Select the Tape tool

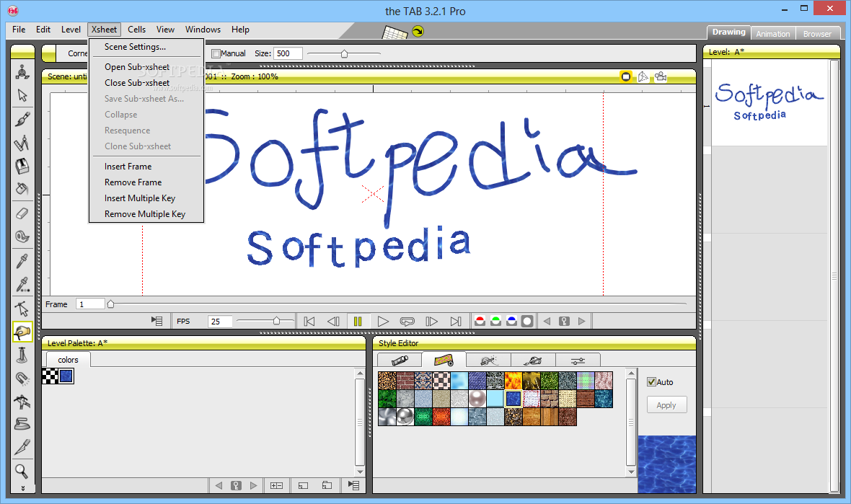coord(22,236)
